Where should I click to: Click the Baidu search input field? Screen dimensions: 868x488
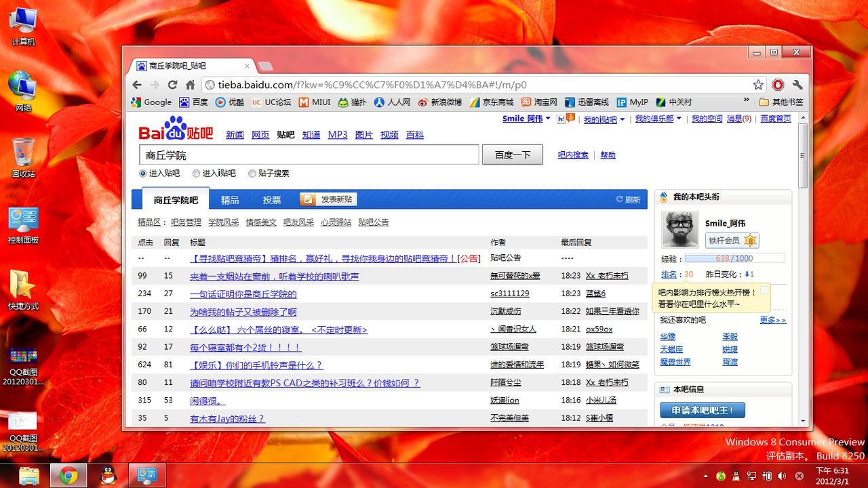pyautogui.click(x=309, y=155)
